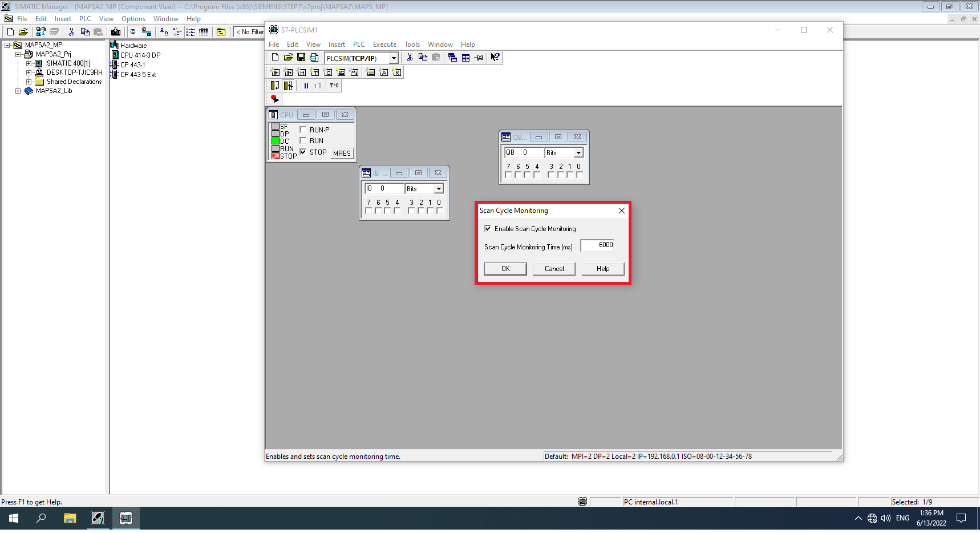This screenshot has width=980, height=533.
Task: Open the Bits format dropdown in QB window
Action: click(x=578, y=153)
